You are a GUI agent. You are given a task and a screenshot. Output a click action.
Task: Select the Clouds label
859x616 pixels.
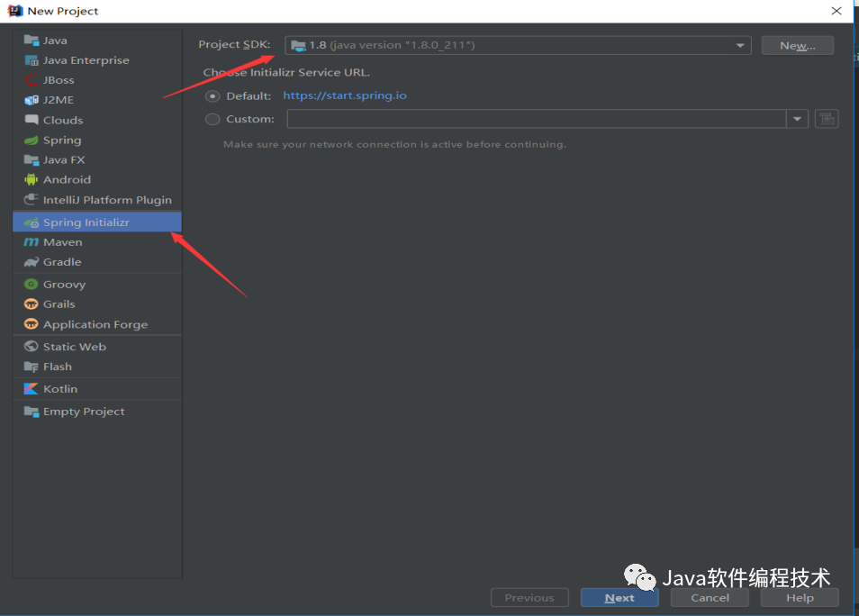[63, 120]
